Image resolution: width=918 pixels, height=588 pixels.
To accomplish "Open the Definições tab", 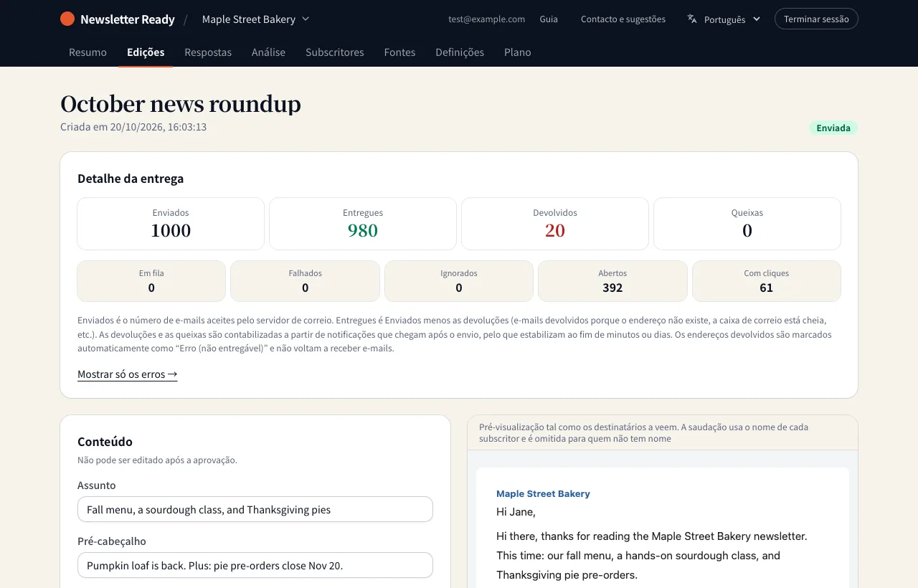I will (460, 52).
